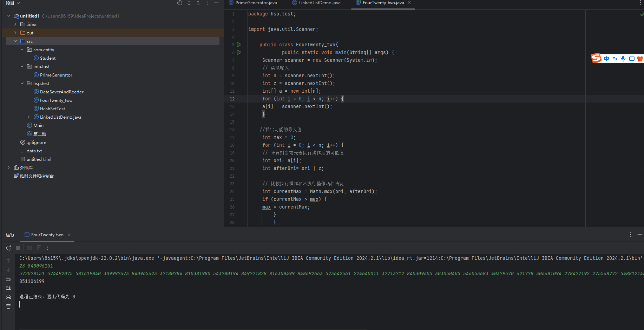The height and width of the screenshot is (330, 644).
Task: Click the thread dump camera icon
Action: (29, 248)
